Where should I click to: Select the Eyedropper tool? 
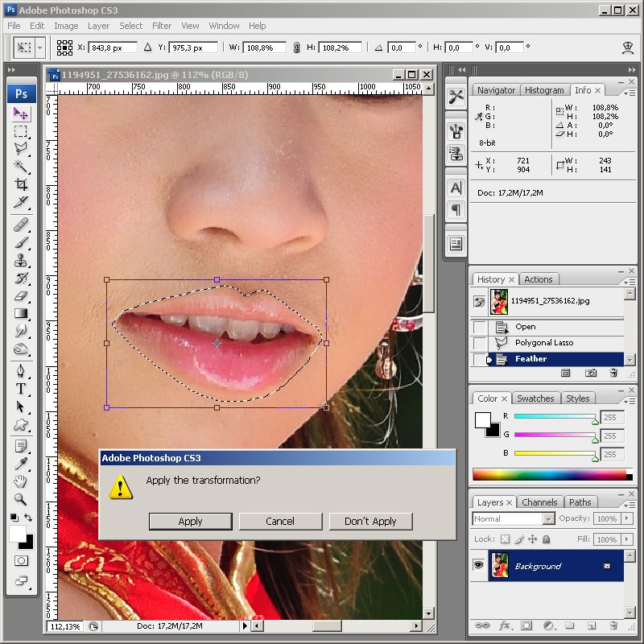21,464
